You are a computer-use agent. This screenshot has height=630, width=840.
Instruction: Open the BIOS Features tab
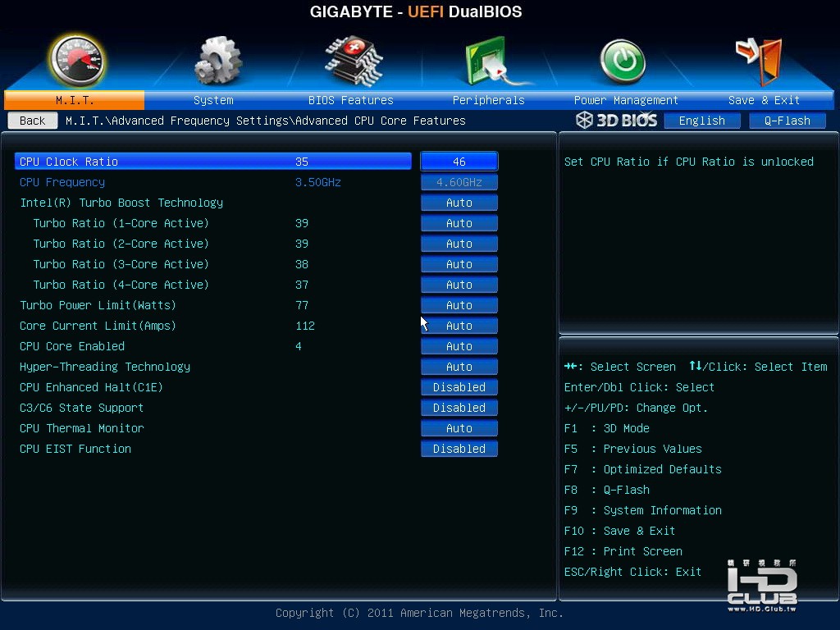click(351, 100)
